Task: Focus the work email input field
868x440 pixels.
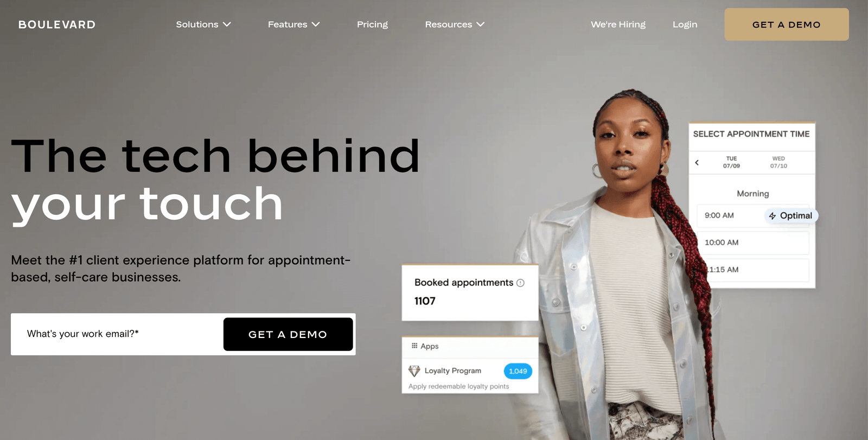Action: [117, 334]
